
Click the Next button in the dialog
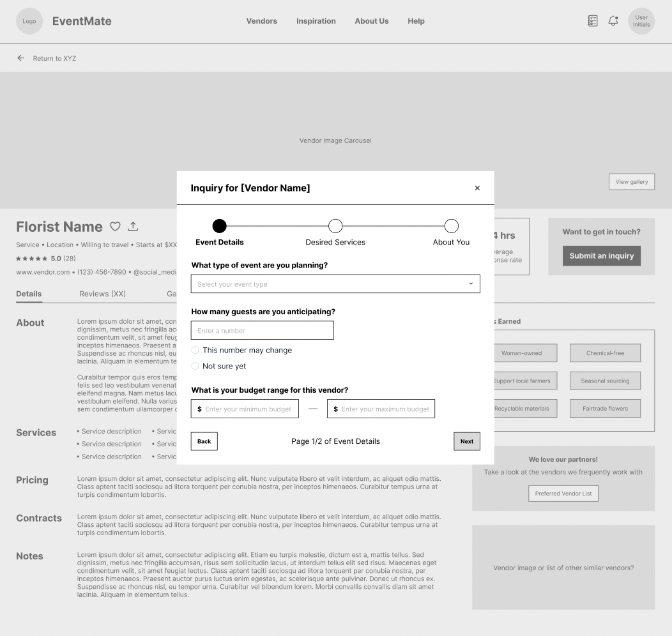click(467, 441)
